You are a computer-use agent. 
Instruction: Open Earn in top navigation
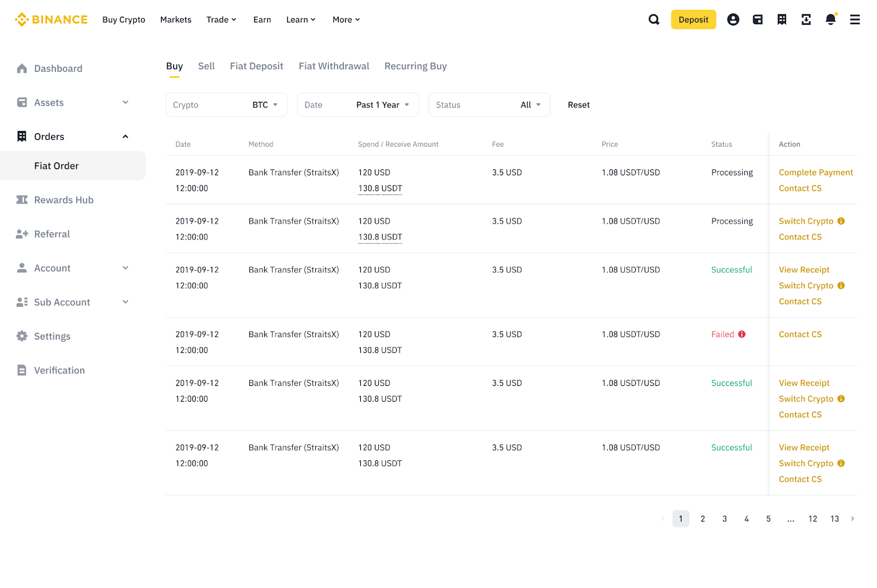[262, 20]
